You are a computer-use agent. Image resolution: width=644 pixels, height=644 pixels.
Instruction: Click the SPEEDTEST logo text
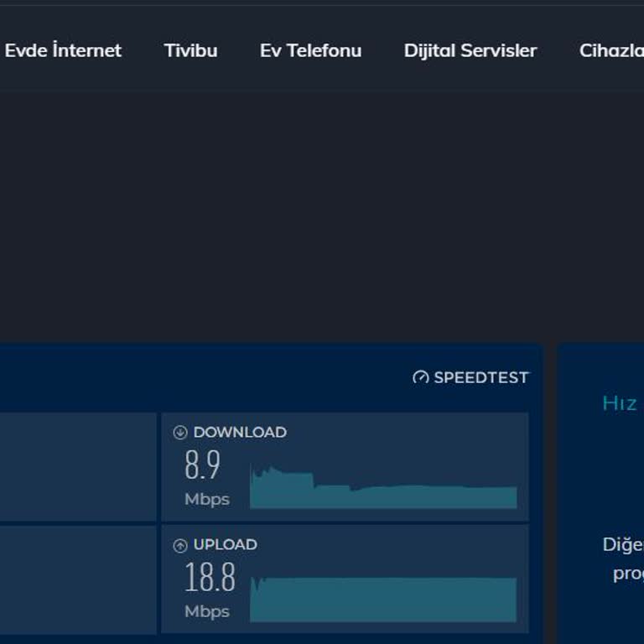(x=480, y=377)
